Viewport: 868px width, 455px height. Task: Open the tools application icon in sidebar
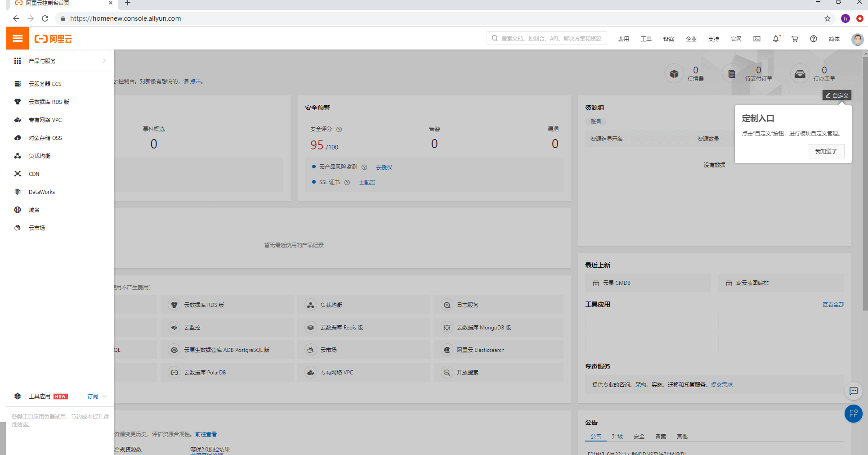point(18,396)
